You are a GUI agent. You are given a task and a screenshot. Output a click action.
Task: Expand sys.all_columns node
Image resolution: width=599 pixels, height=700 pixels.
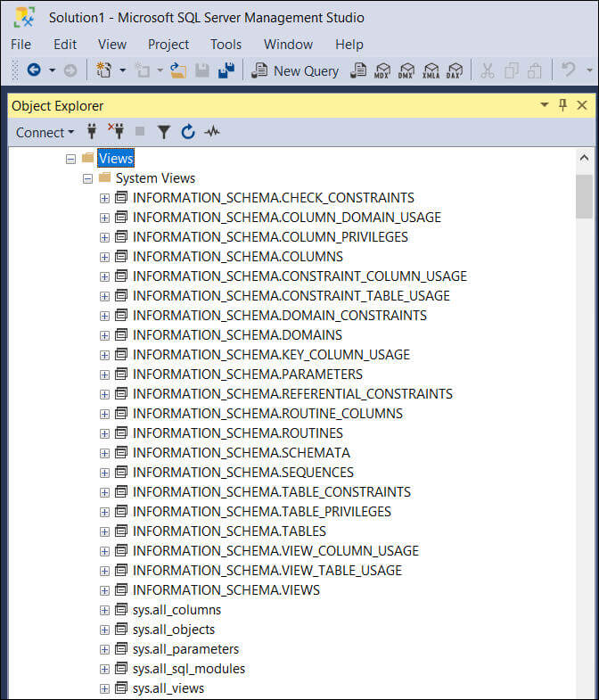104,610
